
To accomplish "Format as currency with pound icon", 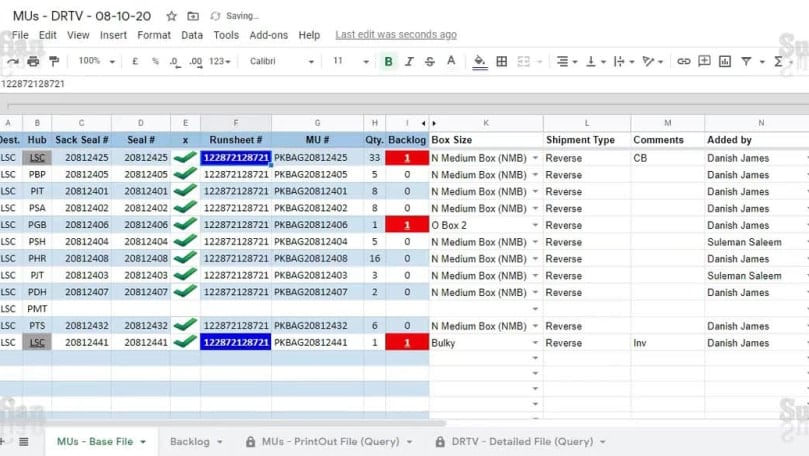I will point(135,61).
